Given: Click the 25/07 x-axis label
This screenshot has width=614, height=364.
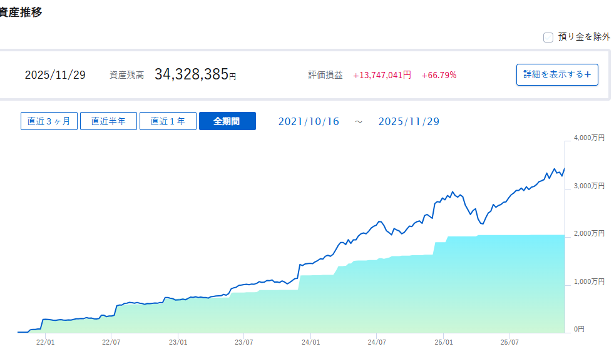Looking at the screenshot, I should [x=509, y=342].
